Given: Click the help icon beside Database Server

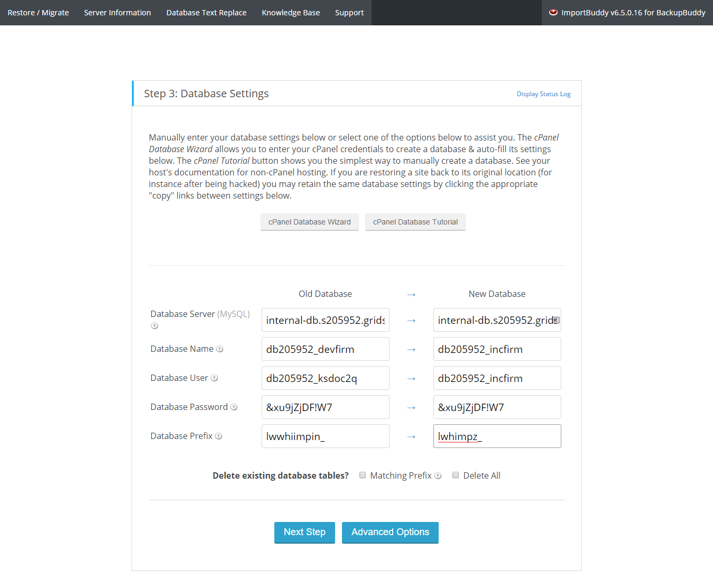Looking at the screenshot, I should tap(154, 326).
